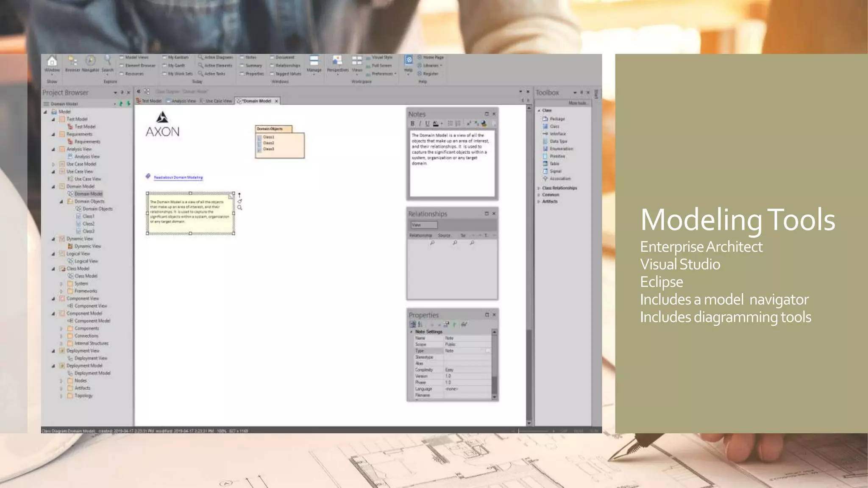Select Table tool in Toolbox
This screenshot has height=488, width=868.
click(551, 164)
